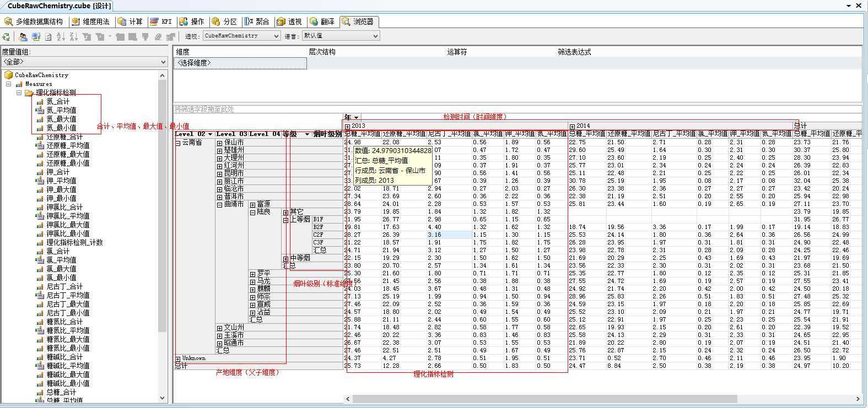The width and height of the screenshot is (868, 408).
Task: Click the Sort Ascending A-Z icon
Action: (x=61, y=37)
